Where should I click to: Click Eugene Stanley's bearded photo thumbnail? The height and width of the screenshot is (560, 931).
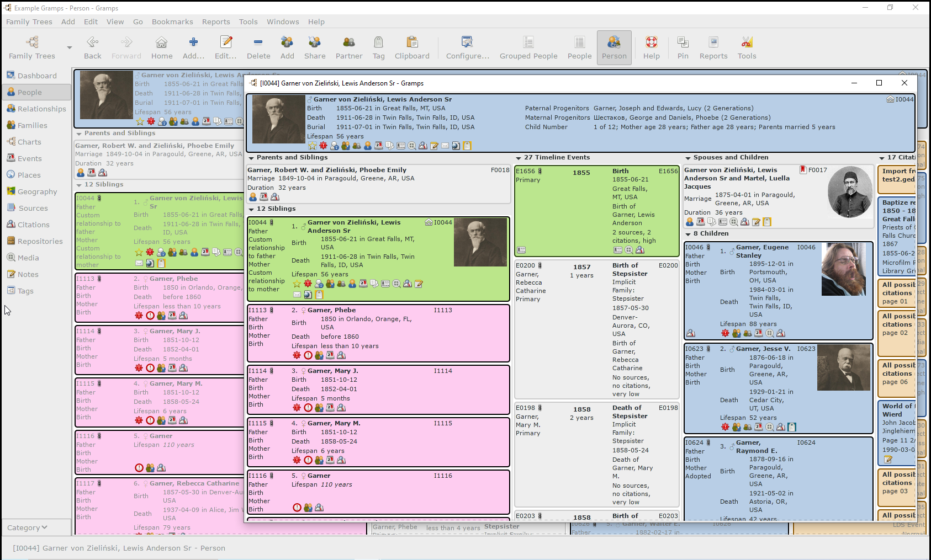click(843, 269)
